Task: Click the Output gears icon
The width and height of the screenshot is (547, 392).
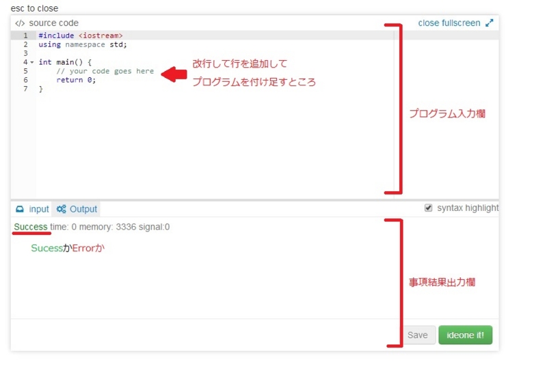Action: coord(62,209)
